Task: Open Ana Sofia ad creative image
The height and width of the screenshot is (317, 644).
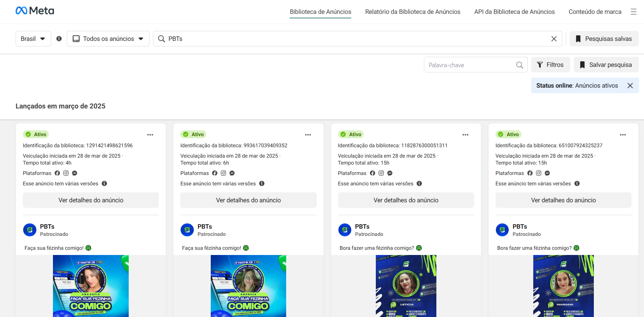Action: [91, 286]
